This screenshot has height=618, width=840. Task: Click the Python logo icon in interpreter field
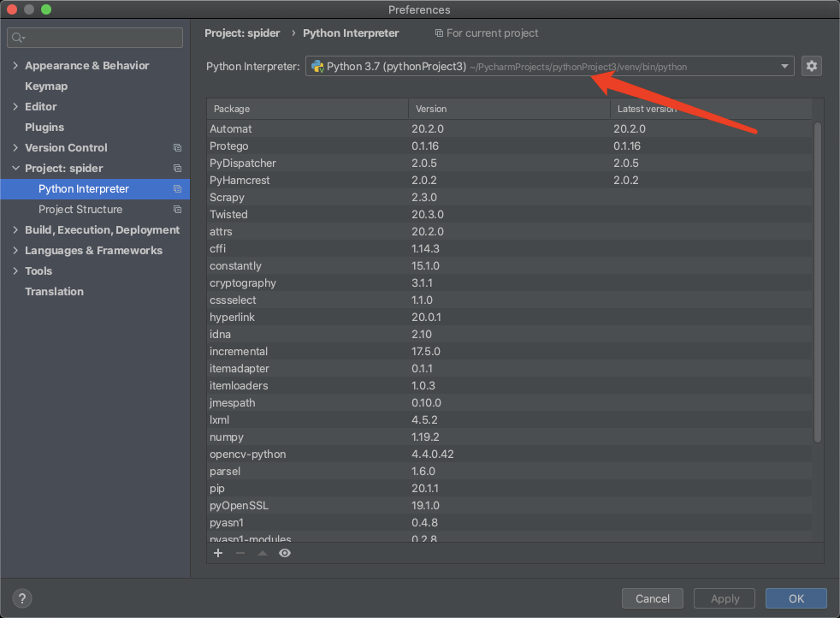[x=317, y=67]
